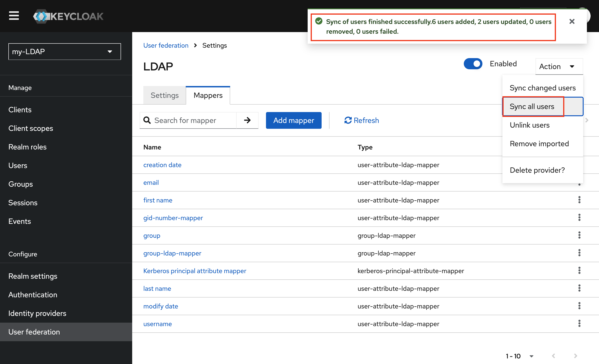Switch to the Settings tab
The image size is (599, 364).
pos(164,96)
